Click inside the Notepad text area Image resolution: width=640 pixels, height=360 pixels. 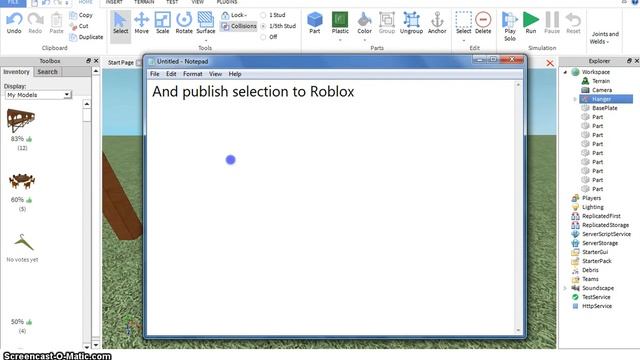coord(331,208)
